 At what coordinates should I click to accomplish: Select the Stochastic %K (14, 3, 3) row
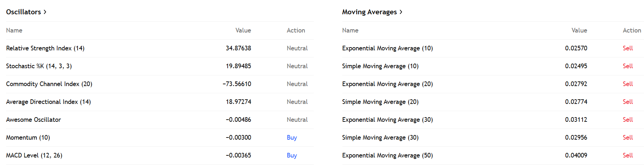tap(39, 66)
